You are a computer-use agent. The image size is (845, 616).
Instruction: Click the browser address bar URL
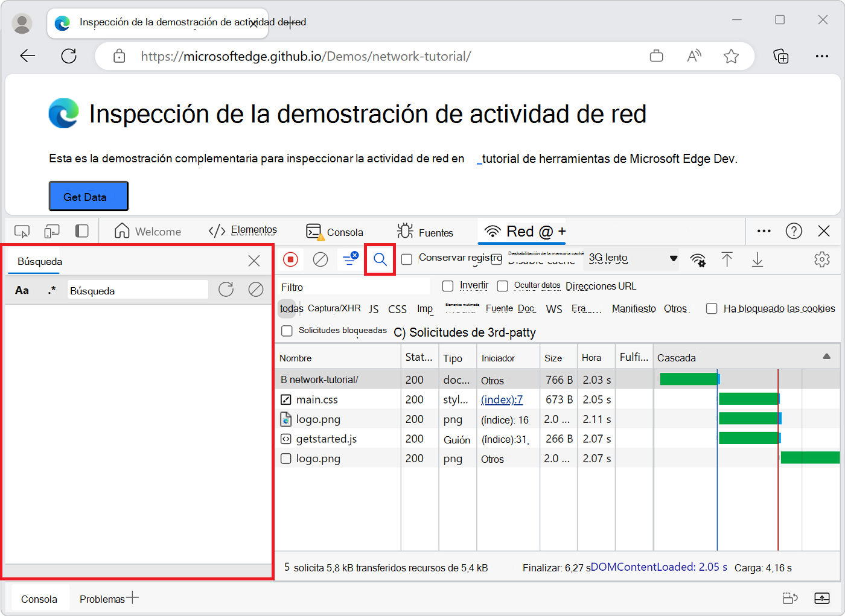tap(306, 56)
